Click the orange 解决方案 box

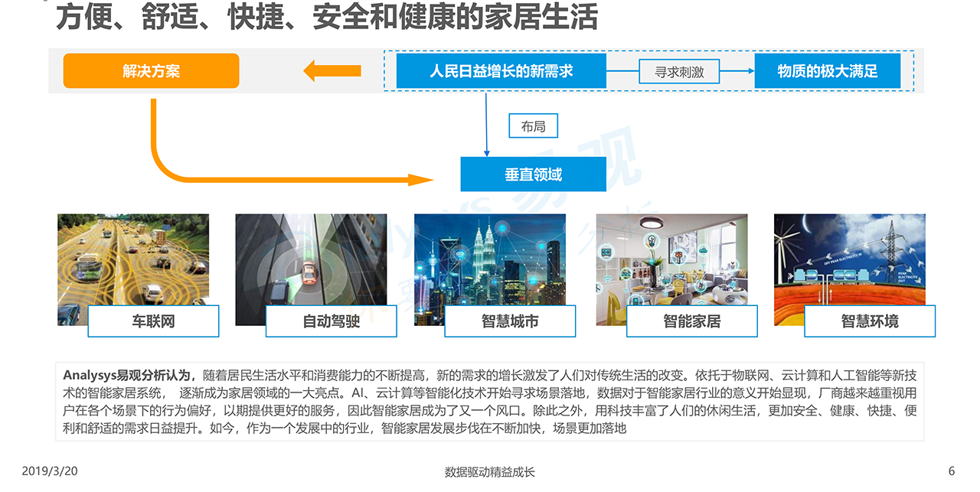click(x=151, y=71)
